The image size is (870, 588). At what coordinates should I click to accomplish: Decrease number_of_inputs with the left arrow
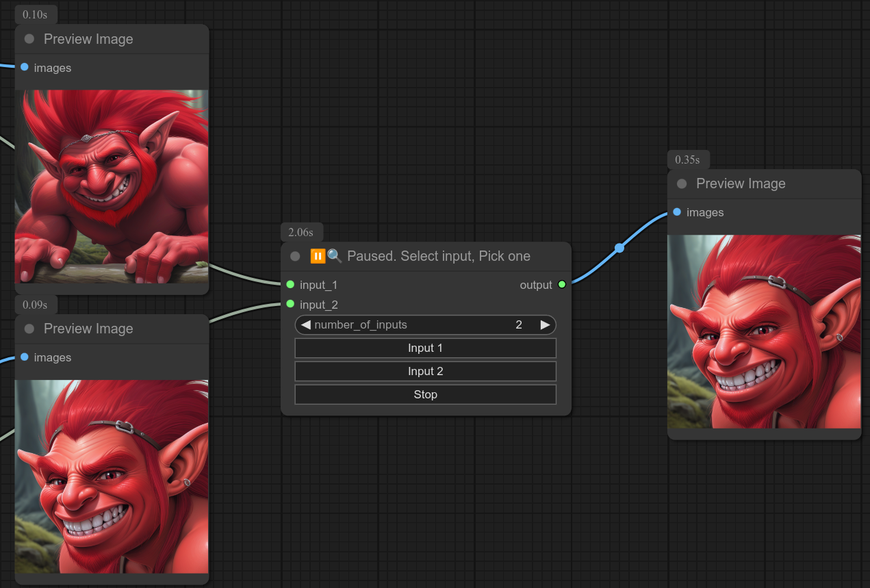pyautogui.click(x=306, y=324)
